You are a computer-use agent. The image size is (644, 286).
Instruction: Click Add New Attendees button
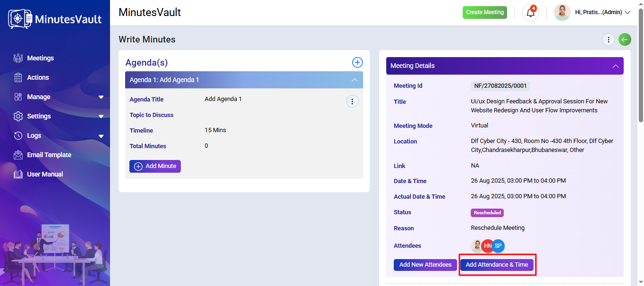pyautogui.click(x=425, y=265)
